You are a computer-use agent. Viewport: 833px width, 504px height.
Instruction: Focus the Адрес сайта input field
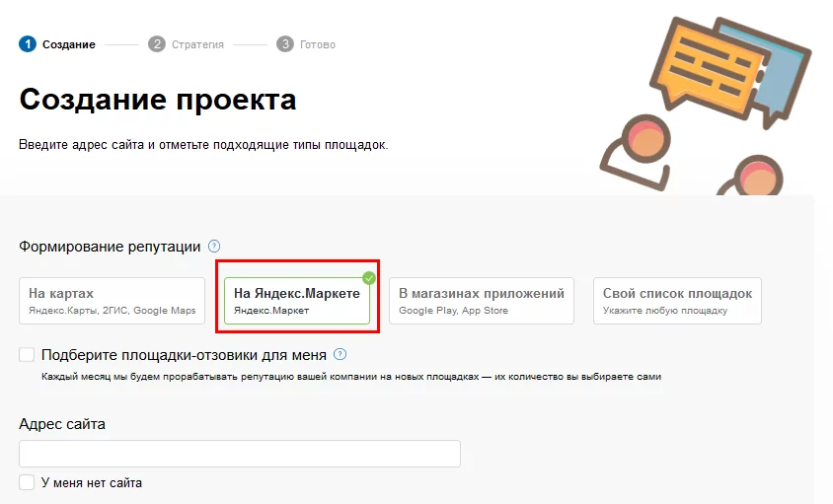240,454
